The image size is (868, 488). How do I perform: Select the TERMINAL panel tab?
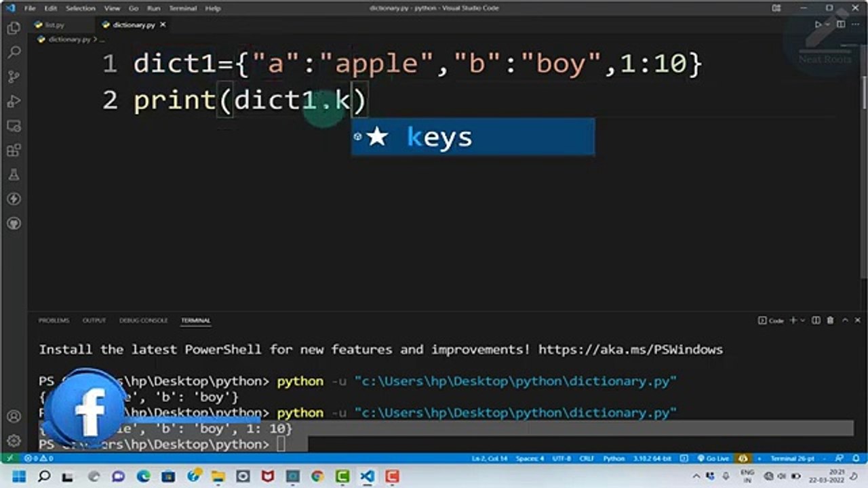195,321
